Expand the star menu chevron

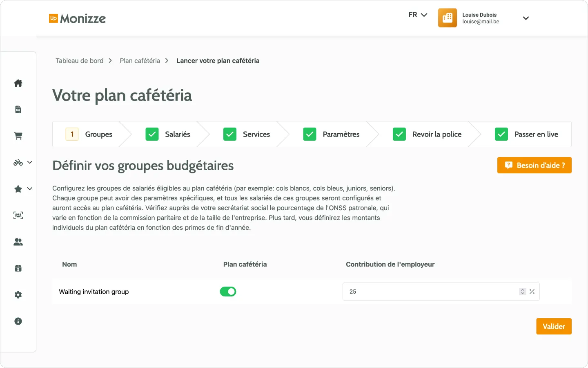[29, 189]
